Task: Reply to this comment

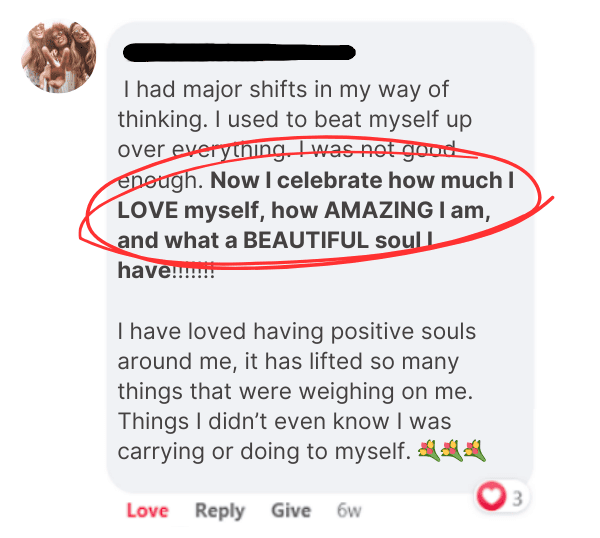Action: click(219, 511)
